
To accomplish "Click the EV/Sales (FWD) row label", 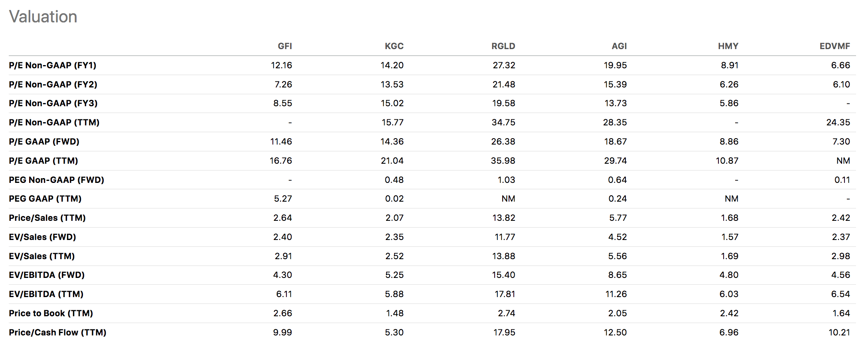I will [43, 237].
